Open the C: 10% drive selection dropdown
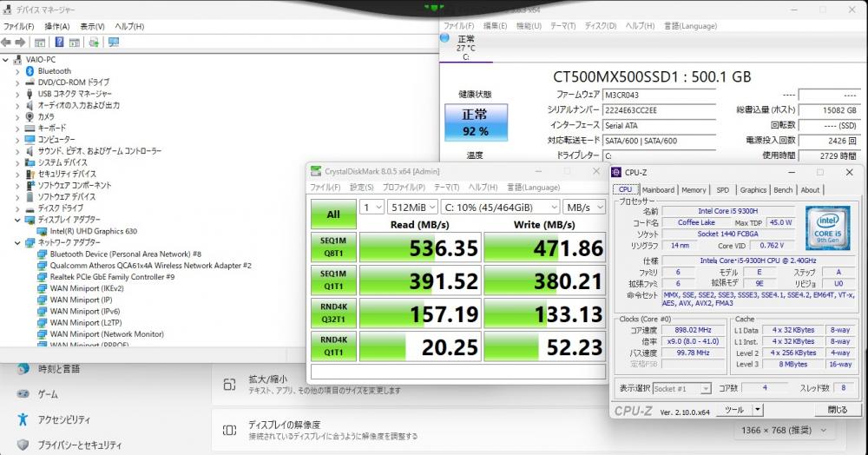This screenshot has height=455, width=868. [x=501, y=207]
